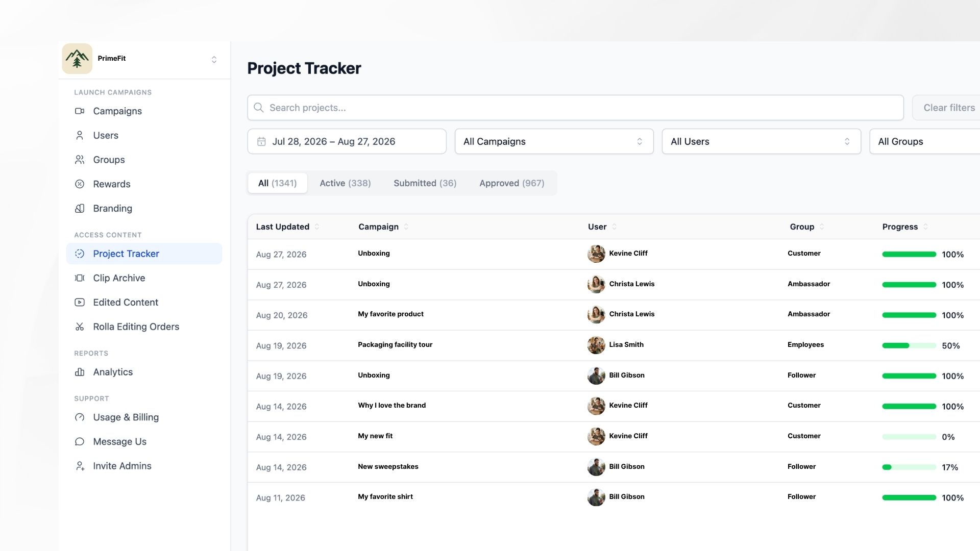This screenshot has width=980, height=551.
Task: Click Bill Gibson's avatar in My favorite shirt row
Action: coord(596,497)
